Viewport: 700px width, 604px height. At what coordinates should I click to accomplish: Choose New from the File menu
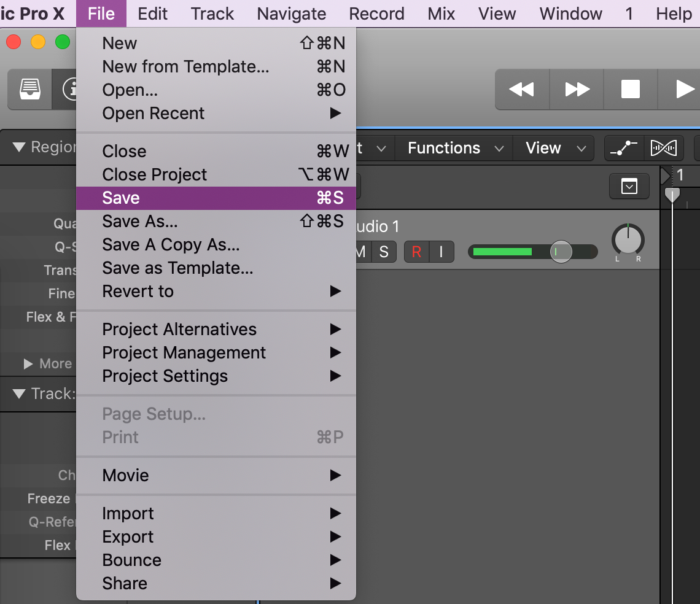pyautogui.click(x=216, y=44)
